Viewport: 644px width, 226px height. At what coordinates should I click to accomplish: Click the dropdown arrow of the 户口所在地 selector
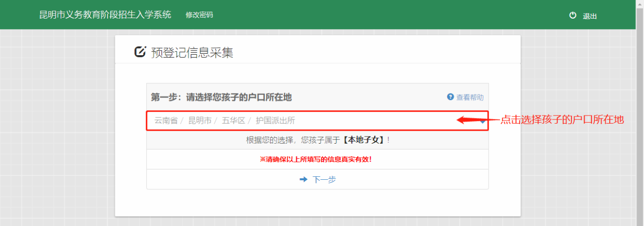pyautogui.click(x=482, y=121)
